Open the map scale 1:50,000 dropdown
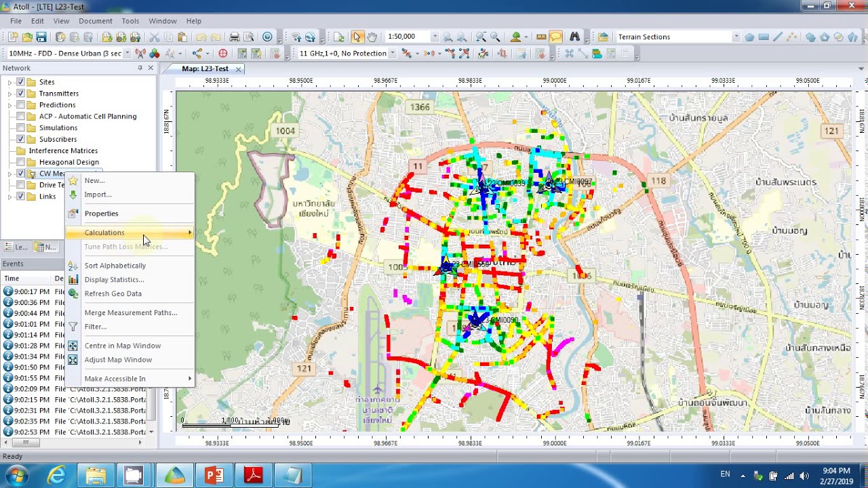868x488 pixels. tap(435, 37)
